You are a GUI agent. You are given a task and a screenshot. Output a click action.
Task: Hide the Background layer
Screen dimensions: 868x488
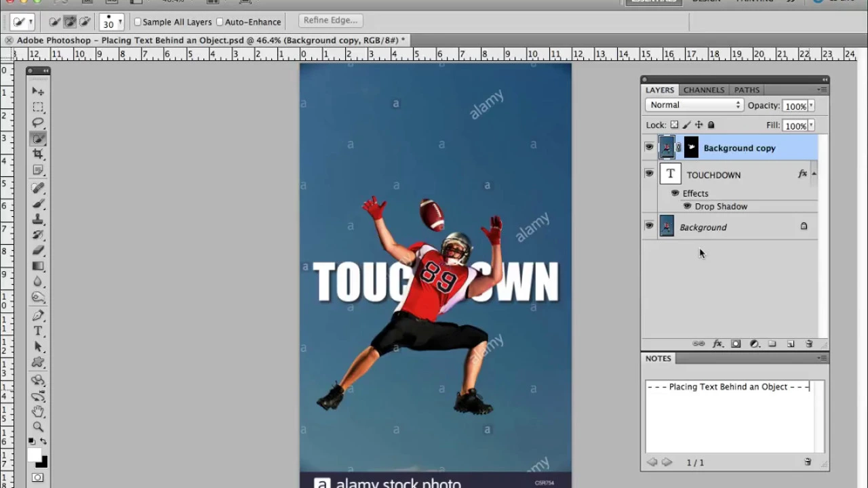pos(649,226)
